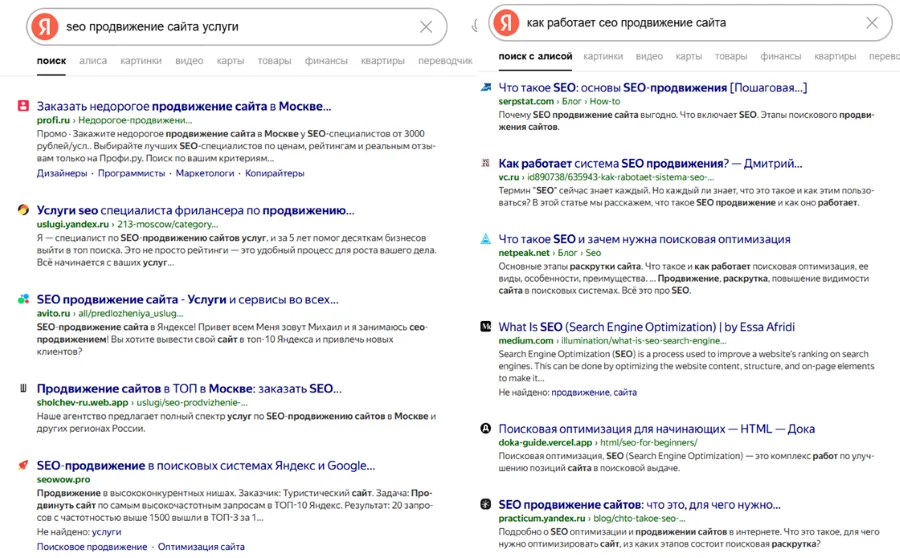Click the 'How-to' breadcrumb under serpstat.com
This screenshot has height=558, width=900.
point(605,101)
